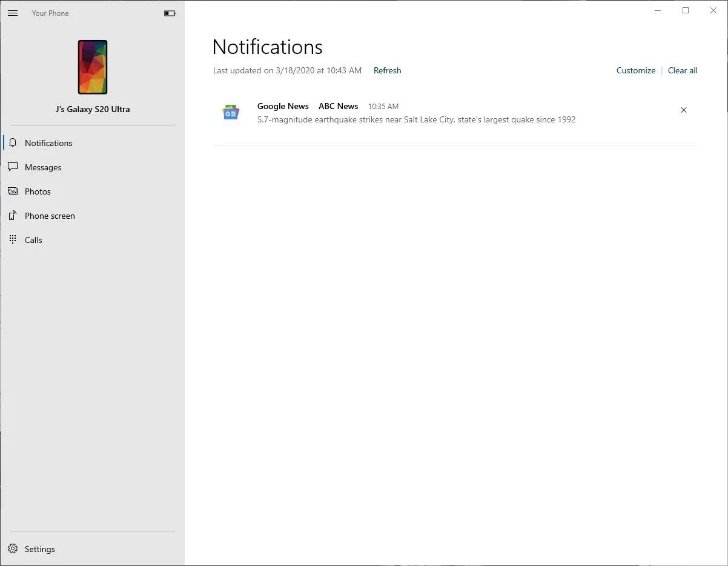Click the 10:35 AM notification timestamp
728x566 pixels.
pos(383,107)
